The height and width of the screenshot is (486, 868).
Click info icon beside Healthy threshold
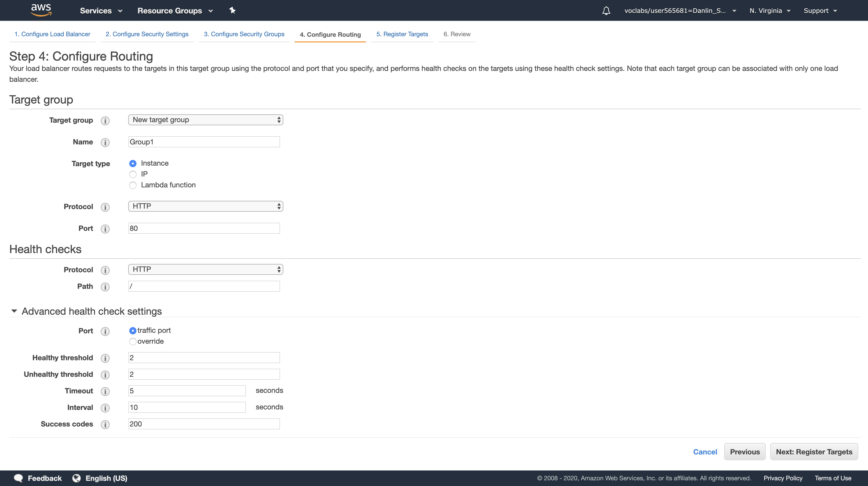(105, 358)
